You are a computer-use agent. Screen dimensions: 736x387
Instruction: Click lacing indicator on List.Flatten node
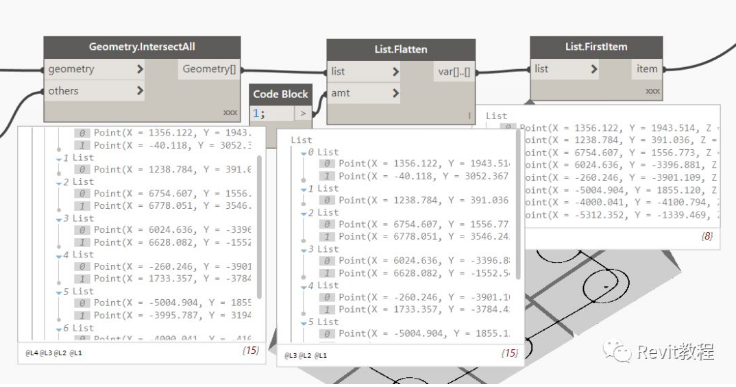469,115
